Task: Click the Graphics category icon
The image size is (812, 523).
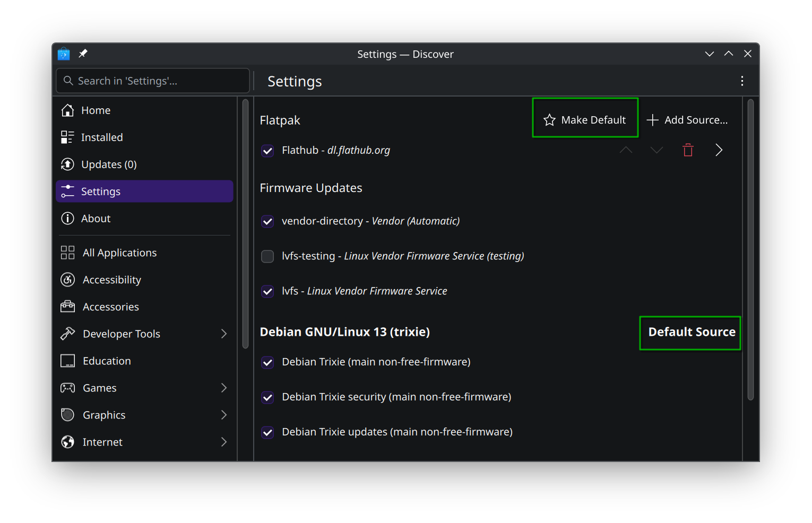Action: coord(67,415)
